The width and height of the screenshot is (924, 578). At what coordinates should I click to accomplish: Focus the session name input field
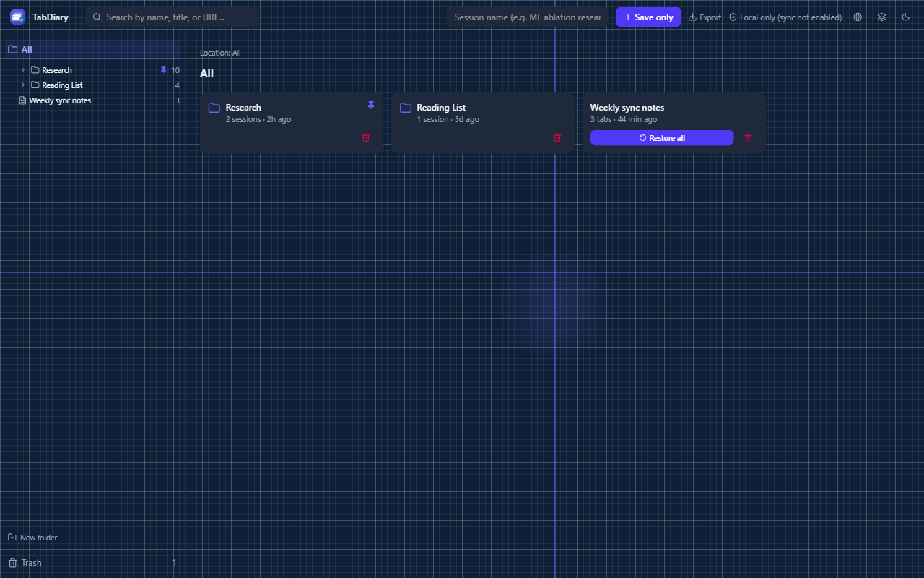[528, 17]
